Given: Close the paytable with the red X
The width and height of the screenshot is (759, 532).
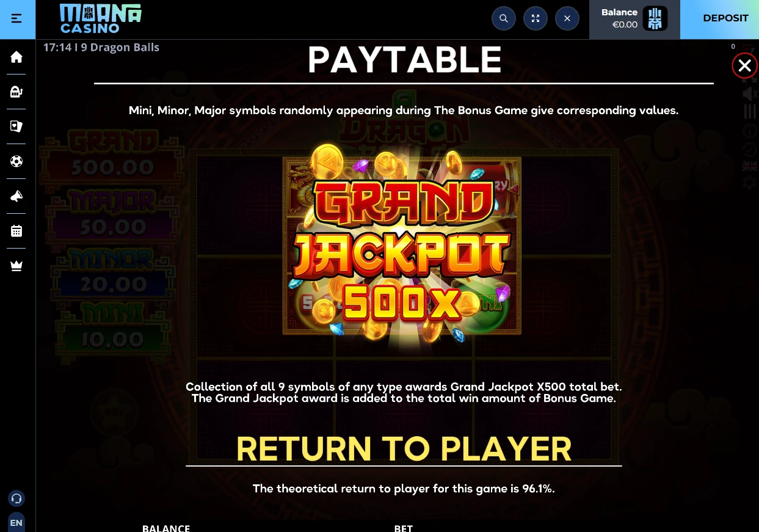Looking at the screenshot, I should coord(744,65).
